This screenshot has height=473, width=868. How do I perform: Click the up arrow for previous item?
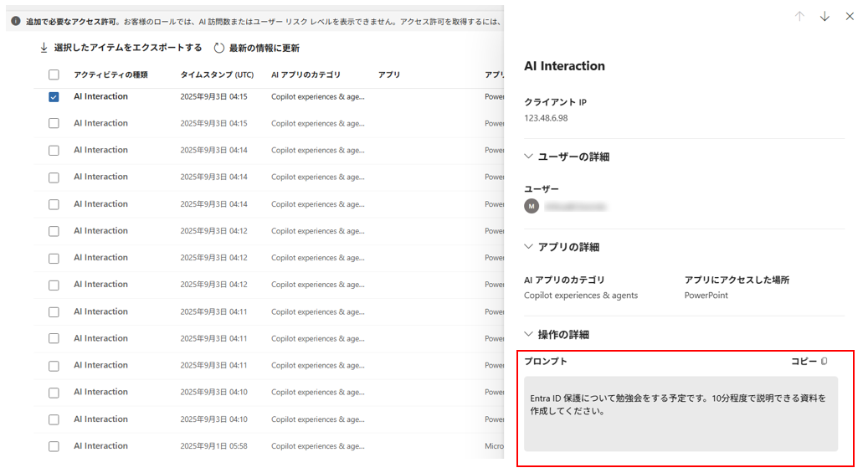(799, 16)
